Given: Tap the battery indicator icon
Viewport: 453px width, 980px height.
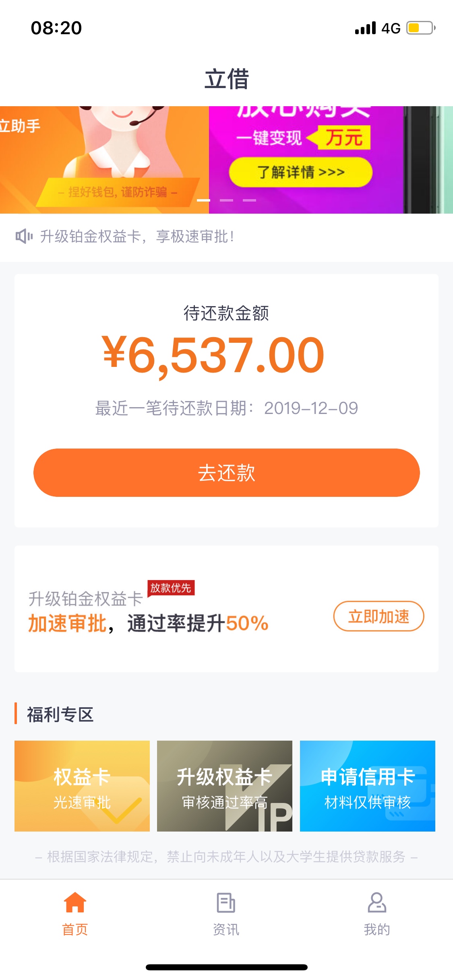Looking at the screenshot, I should click(421, 28).
